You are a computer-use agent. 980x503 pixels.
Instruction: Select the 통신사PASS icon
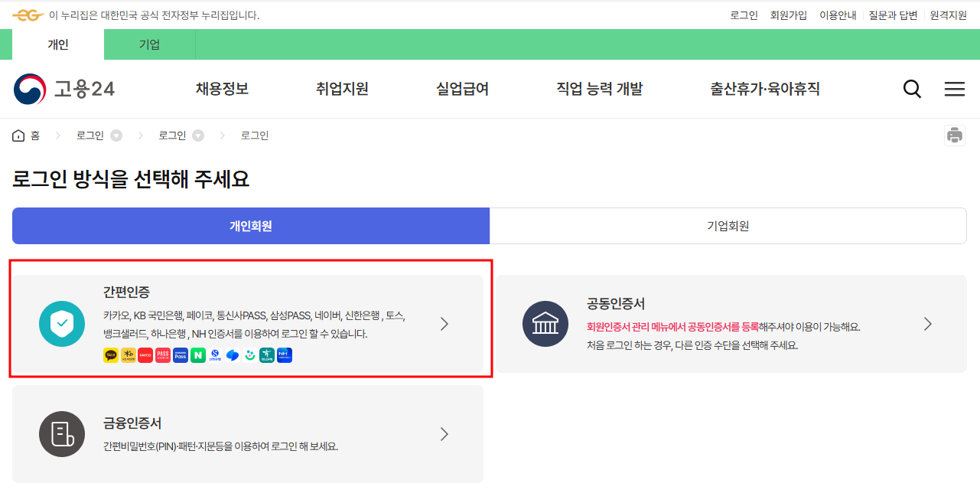[x=162, y=354]
